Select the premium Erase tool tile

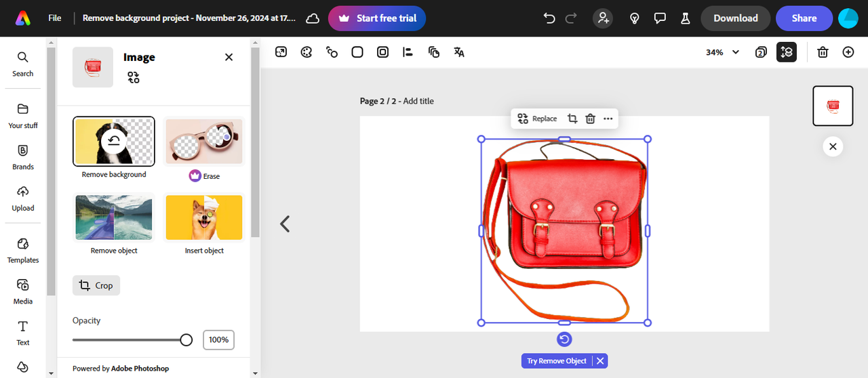point(204,150)
